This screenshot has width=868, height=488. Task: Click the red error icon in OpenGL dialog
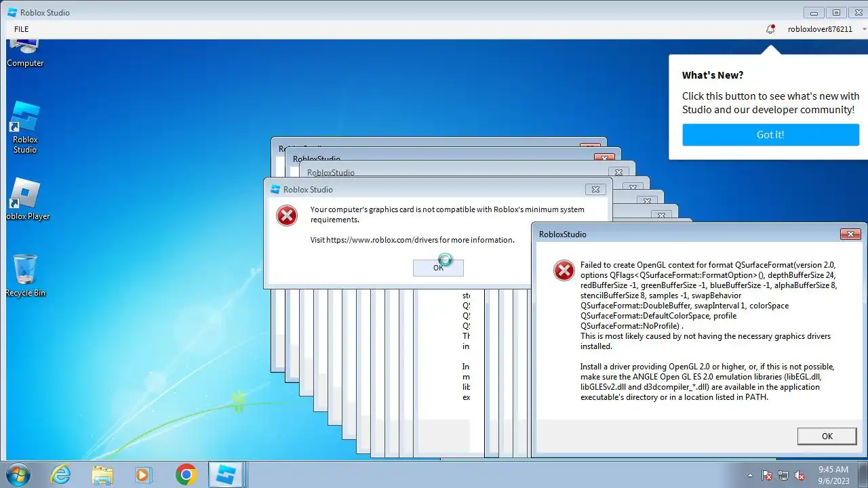pyautogui.click(x=564, y=270)
